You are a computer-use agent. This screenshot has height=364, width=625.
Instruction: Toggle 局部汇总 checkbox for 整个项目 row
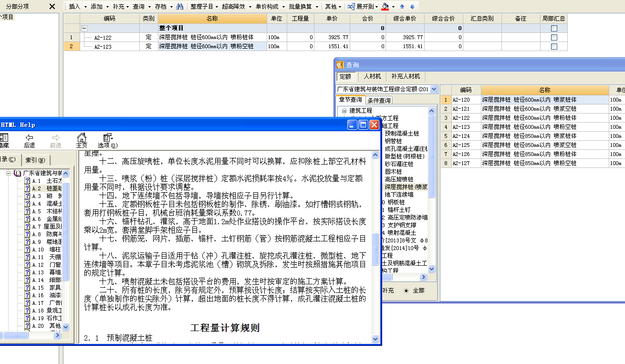(x=554, y=28)
